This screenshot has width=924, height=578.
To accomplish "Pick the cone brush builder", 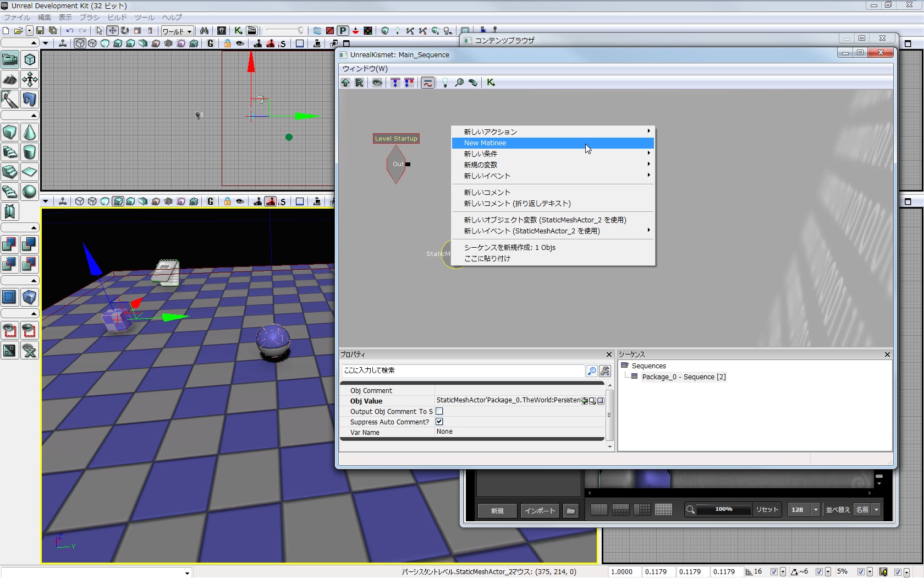I will pos(30,133).
